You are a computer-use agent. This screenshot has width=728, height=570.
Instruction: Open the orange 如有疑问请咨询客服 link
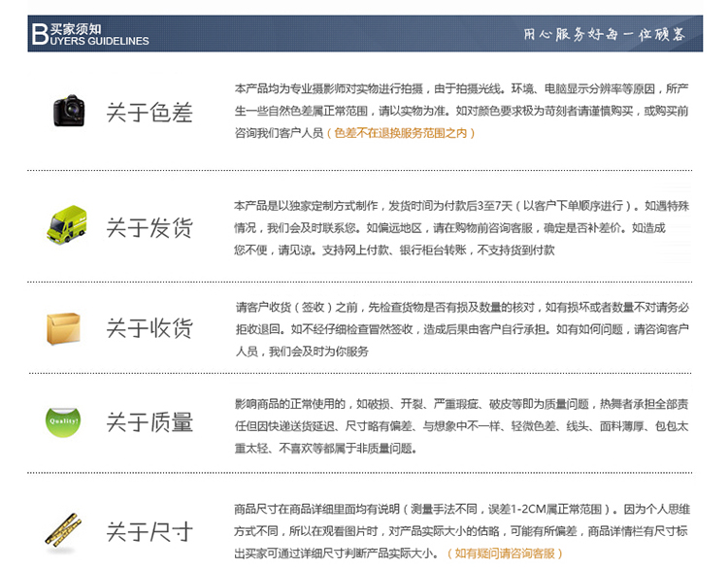coord(505,553)
